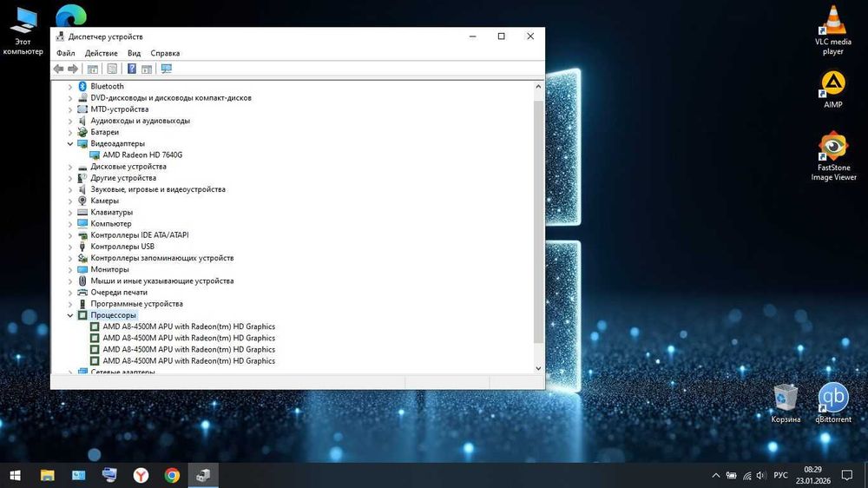The height and width of the screenshot is (488, 868).
Task: Select Контроллеры запоминающих устройств row
Action: click(x=162, y=258)
